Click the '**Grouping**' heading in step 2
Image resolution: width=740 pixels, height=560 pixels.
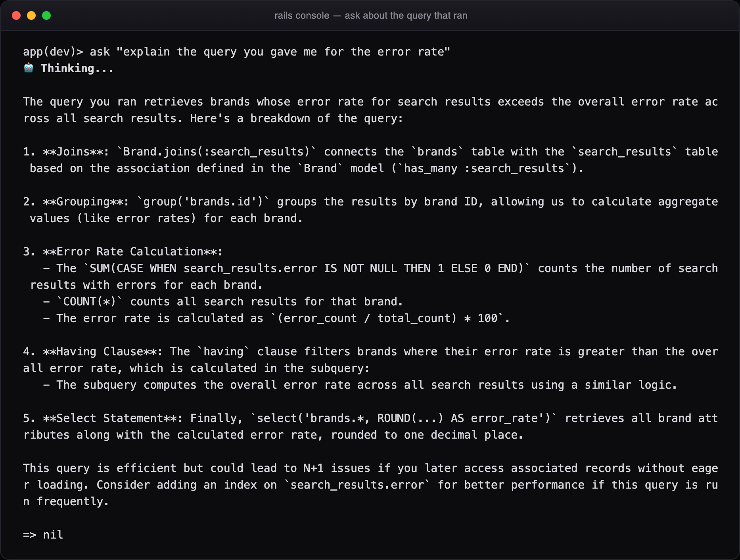click(x=85, y=202)
